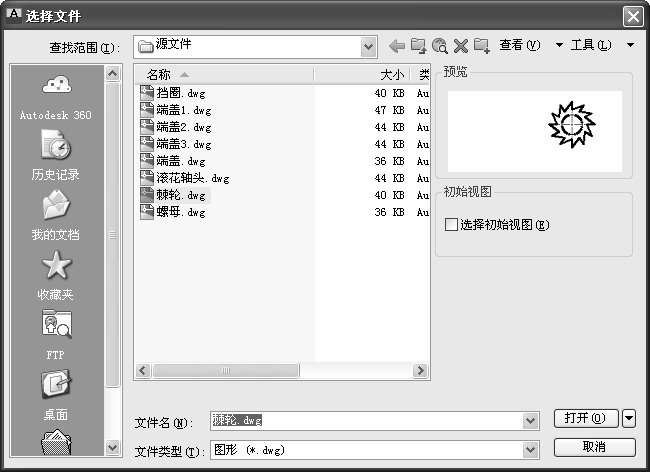Close the 选择文件 dialog
This screenshot has width=650, height=472.
(x=633, y=17)
